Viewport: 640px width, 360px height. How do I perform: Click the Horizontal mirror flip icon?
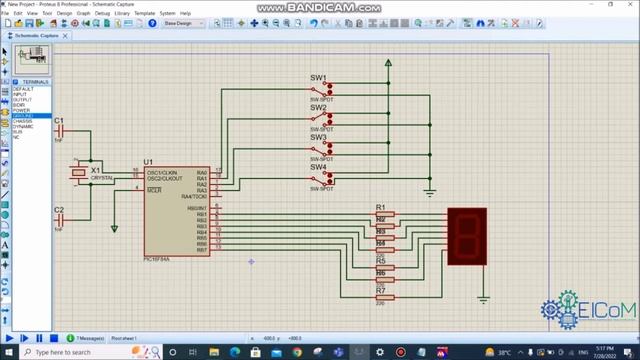pyautogui.click(x=5, y=310)
